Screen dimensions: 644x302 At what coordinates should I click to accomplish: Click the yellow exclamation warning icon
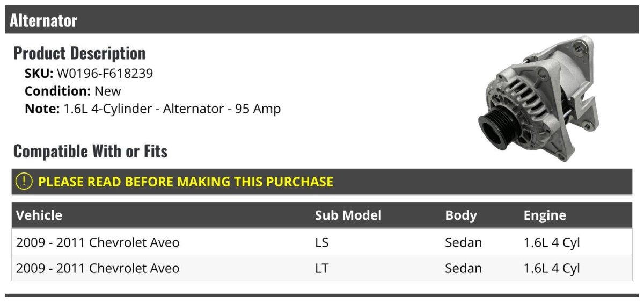tap(24, 182)
